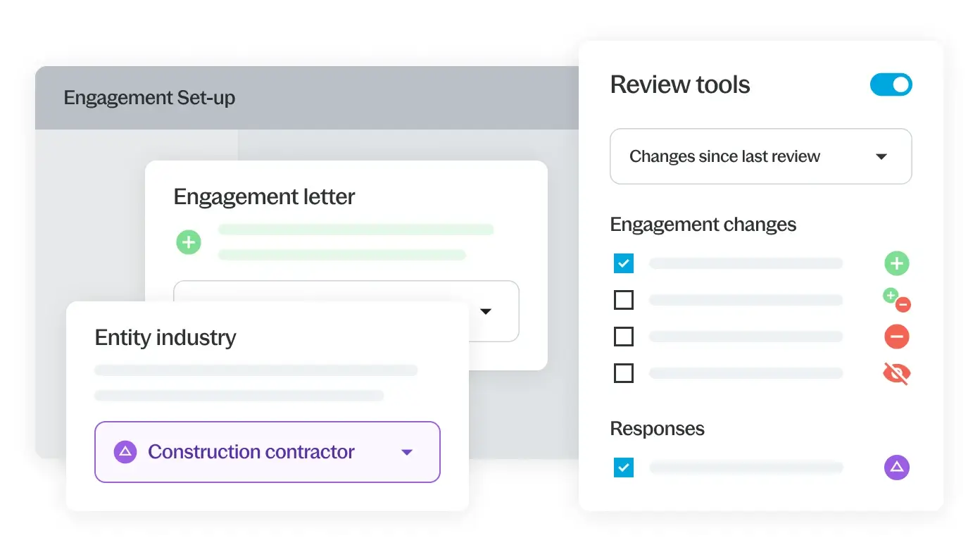Turn off the Review tools switch

tap(891, 85)
